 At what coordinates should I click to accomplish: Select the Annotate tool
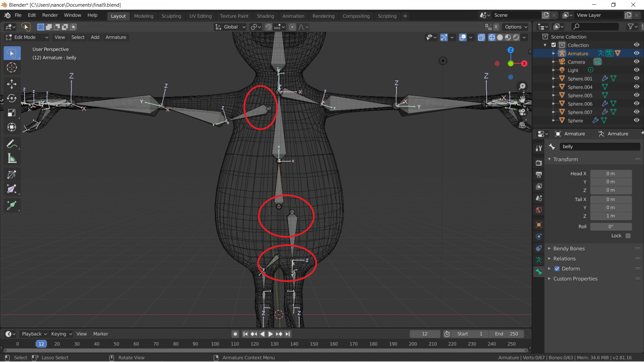pyautogui.click(x=12, y=143)
